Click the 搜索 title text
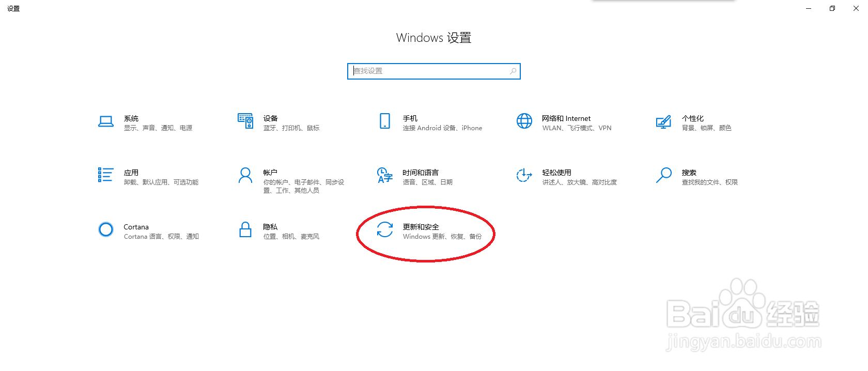The width and height of the screenshot is (868, 371). coord(689,173)
